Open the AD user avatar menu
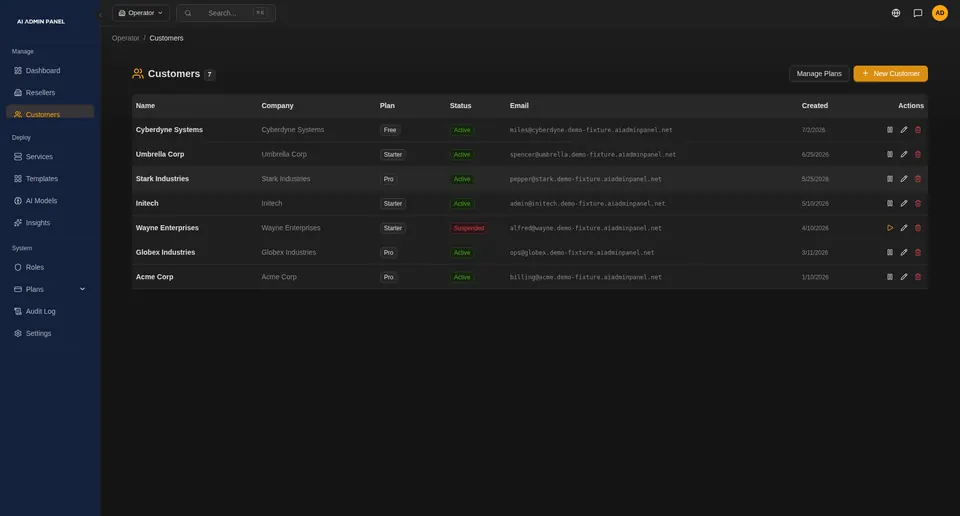 pyautogui.click(x=940, y=13)
